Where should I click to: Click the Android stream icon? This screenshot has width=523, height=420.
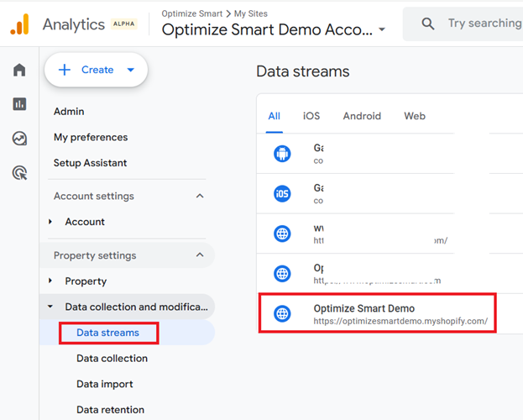tap(282, 154)
